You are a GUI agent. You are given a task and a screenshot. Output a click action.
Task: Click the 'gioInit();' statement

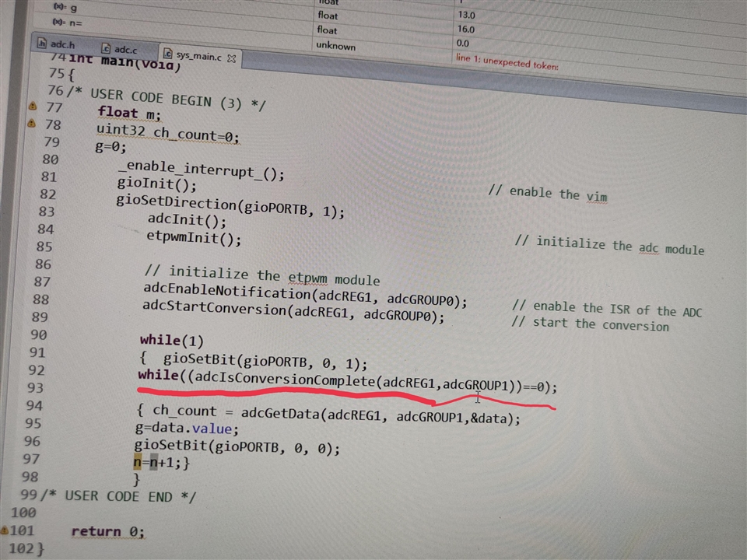(x=156, y=184)
